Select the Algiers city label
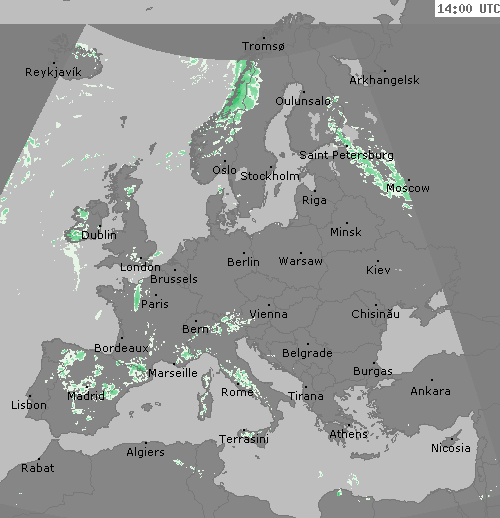This screenshot has height=518, width=500. pos(145,452)
